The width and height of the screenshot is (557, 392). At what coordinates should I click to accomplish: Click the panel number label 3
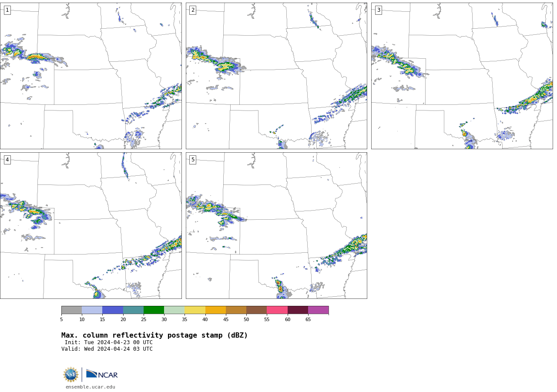point(378,10)
